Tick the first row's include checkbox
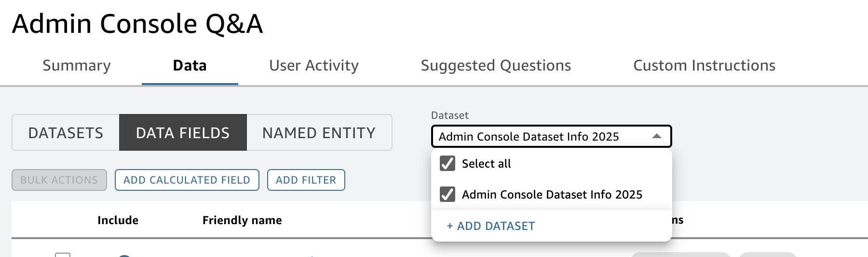This screenshot has width=868, height=257. pyautogui.click(x=63, y=255)
